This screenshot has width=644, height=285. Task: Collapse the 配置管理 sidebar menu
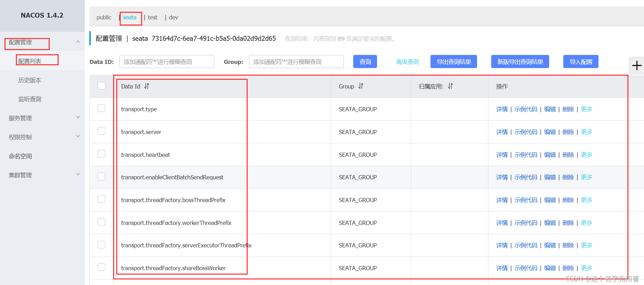(x=78, y=42)
